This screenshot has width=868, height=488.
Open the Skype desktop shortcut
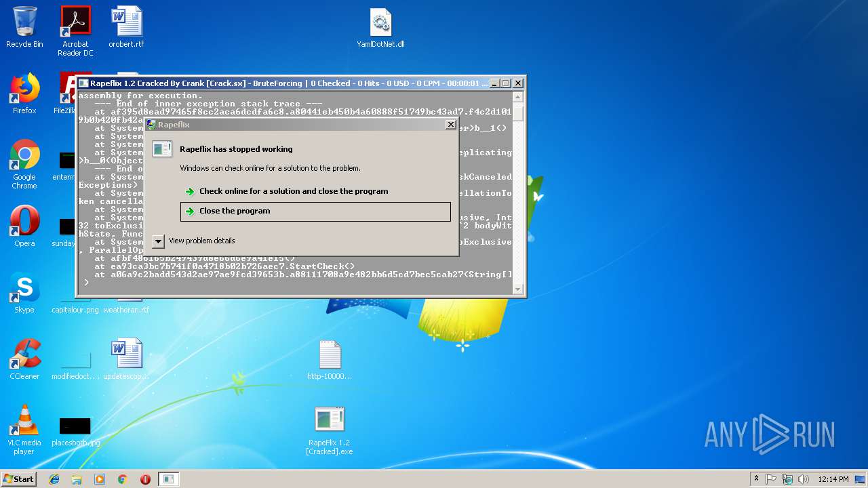coord(24,292)
